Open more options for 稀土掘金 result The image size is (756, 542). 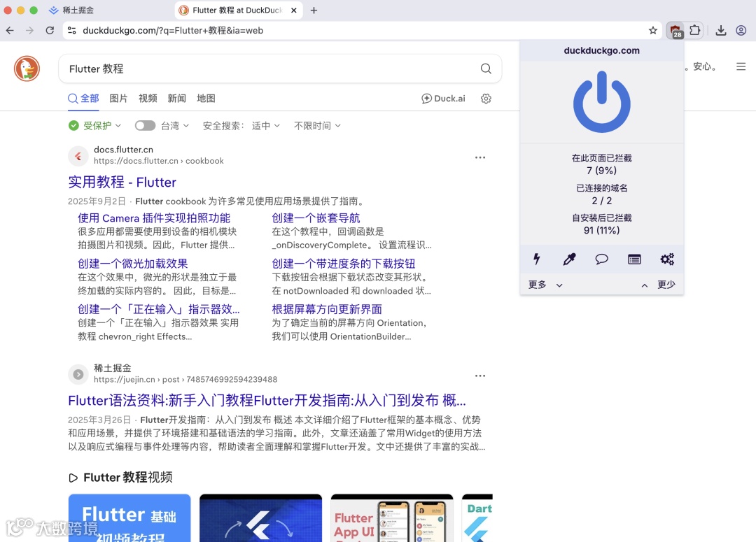pos(480,376)
